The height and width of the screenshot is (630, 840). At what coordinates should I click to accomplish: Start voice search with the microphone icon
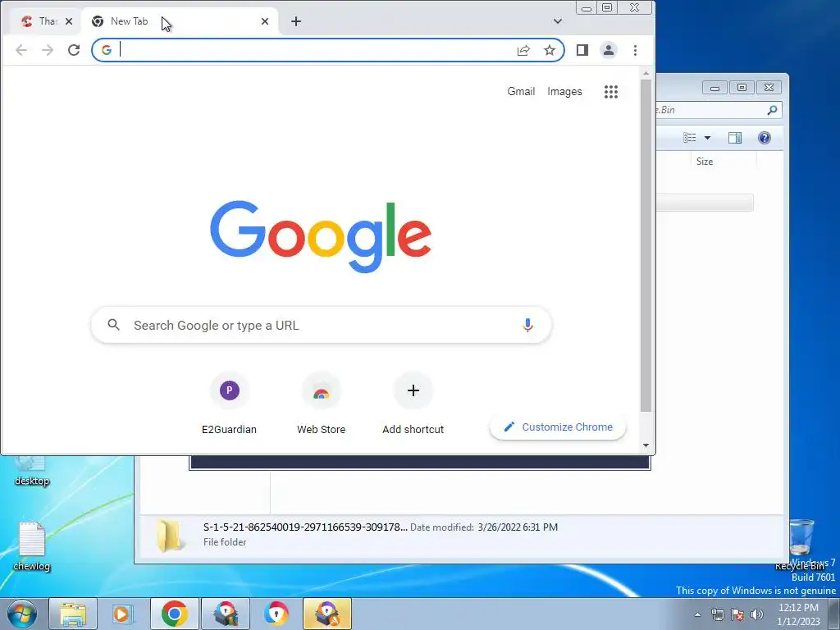click(527, 325)
